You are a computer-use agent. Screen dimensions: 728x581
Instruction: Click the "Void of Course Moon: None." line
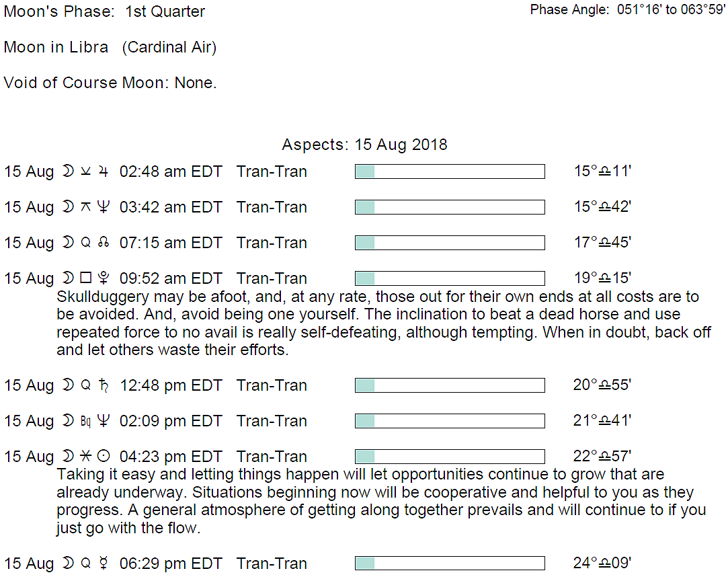point(110,83)
